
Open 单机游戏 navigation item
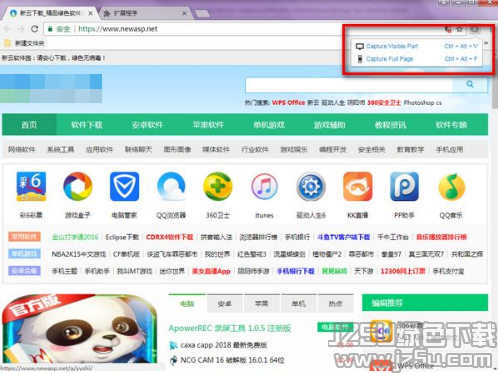point(269,125)
